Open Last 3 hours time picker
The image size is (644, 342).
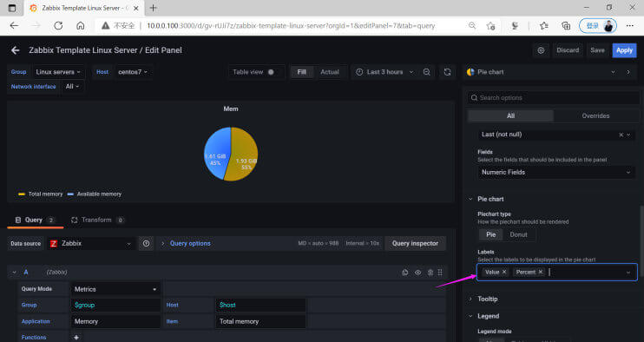[384, 72]
